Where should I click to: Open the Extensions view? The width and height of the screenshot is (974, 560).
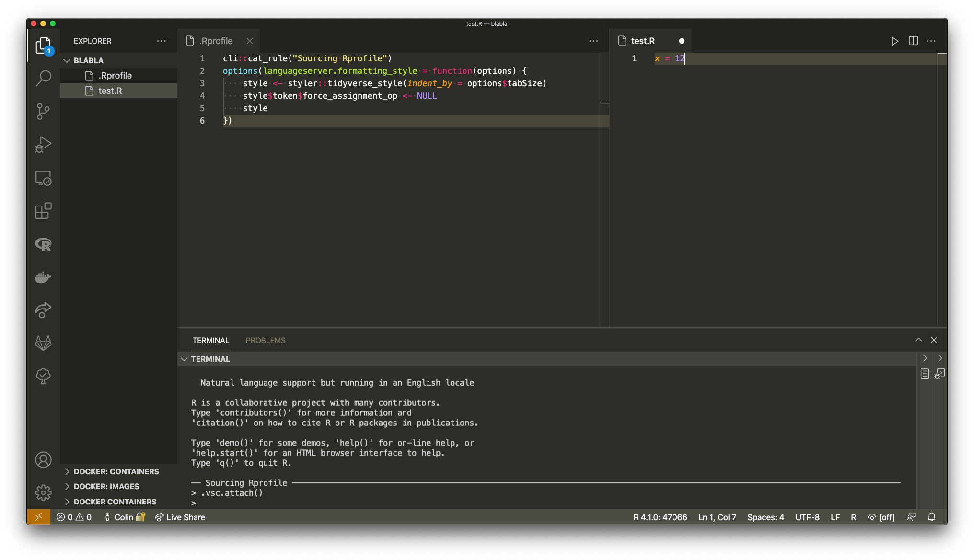click(43, 211)
